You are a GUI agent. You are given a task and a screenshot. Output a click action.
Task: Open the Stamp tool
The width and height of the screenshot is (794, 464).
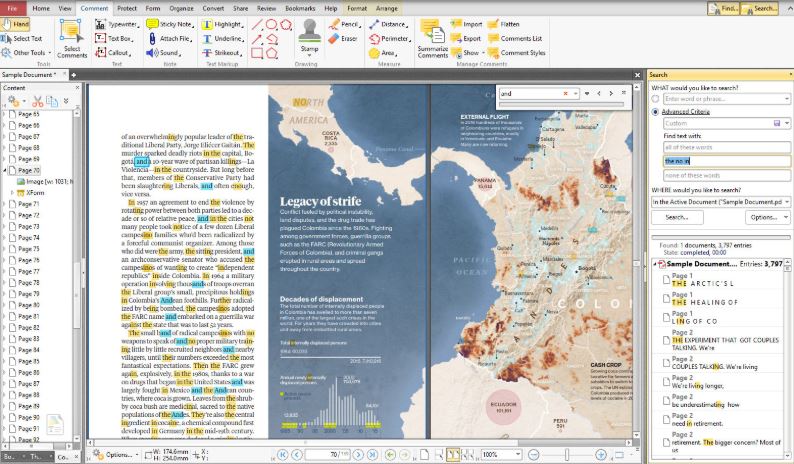point(309,36)
